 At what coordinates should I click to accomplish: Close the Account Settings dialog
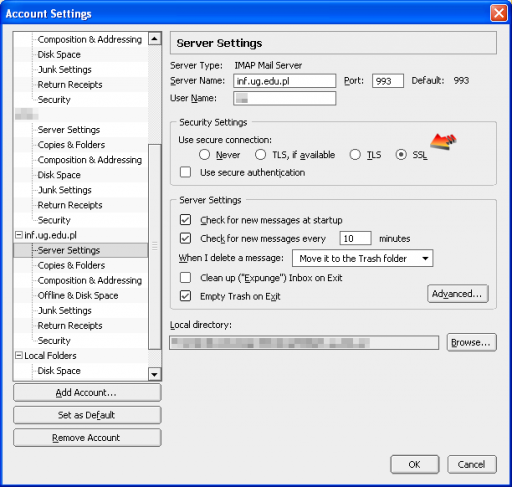pyautogui.click(x=499, y=14)
